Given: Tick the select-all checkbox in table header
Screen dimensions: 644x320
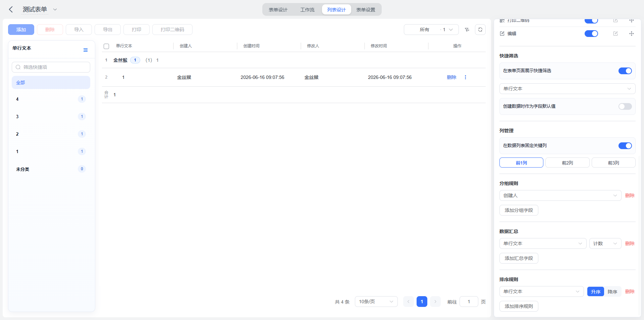Looking at the screenshot, I should [106, 46].
